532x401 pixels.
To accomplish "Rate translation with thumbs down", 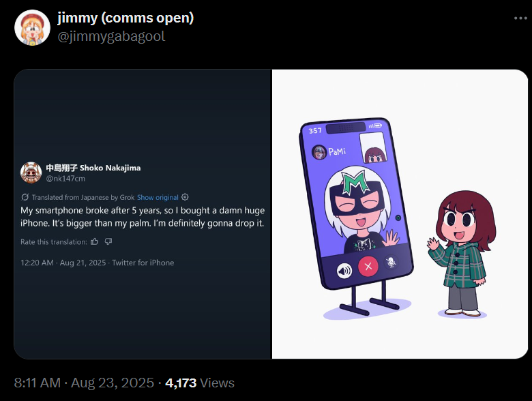I will tap(108, 241).
